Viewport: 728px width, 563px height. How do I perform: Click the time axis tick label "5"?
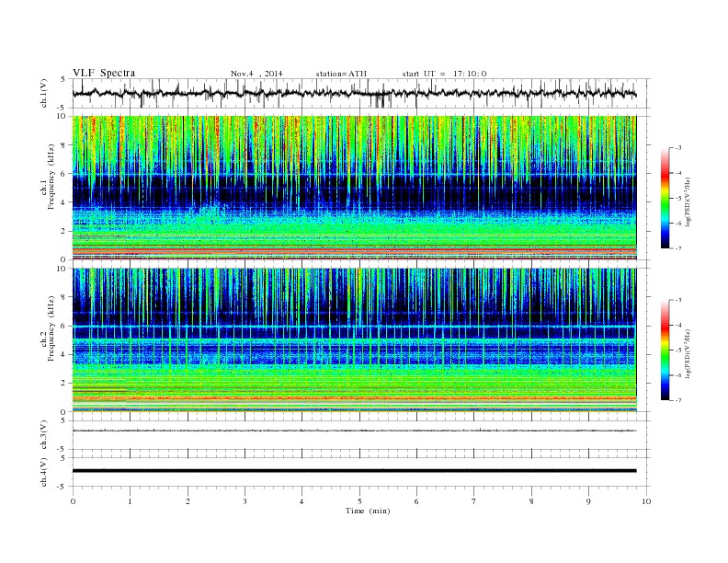tap(359, 501)
